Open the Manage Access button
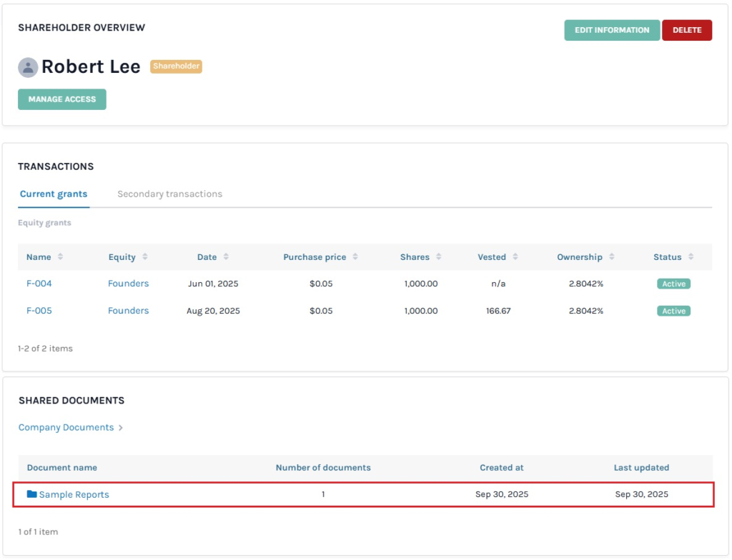The image size is (732, 560). tap(62, 99)
